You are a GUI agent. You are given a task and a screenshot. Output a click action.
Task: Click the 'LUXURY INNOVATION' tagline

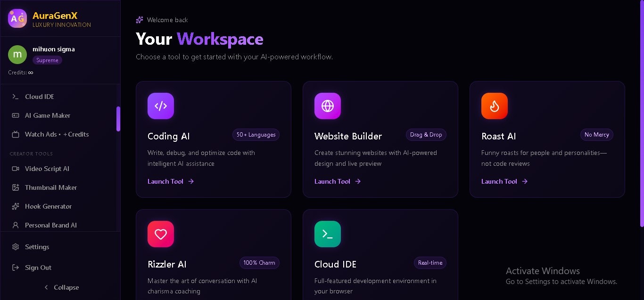[x=62, y=25]
